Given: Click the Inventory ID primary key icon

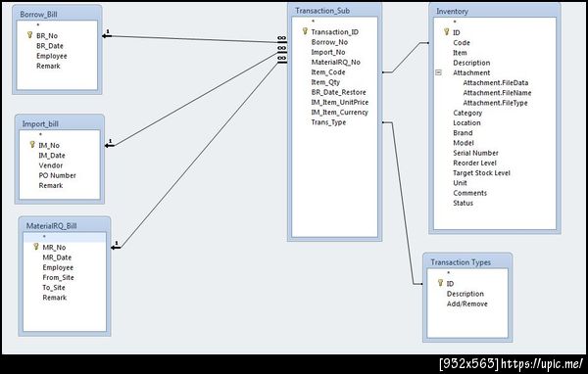Looking at the screenshot, I should [446, 32].
